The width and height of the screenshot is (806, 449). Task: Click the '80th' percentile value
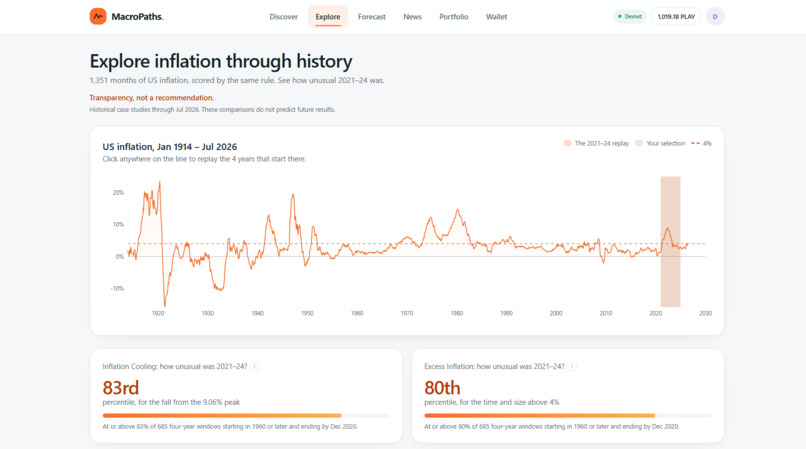442,387
